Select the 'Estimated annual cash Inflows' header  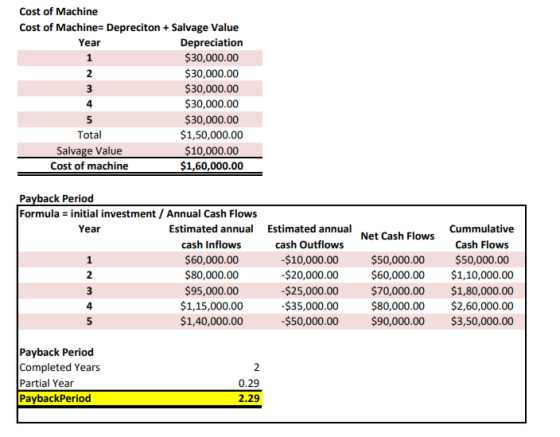click(x=211, y=236)
